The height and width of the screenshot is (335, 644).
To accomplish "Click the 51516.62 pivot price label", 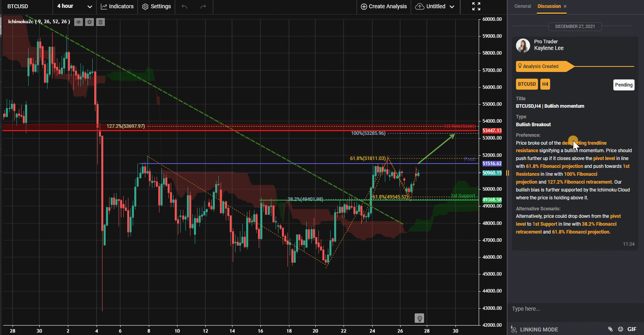I will [x=492, y=164].
